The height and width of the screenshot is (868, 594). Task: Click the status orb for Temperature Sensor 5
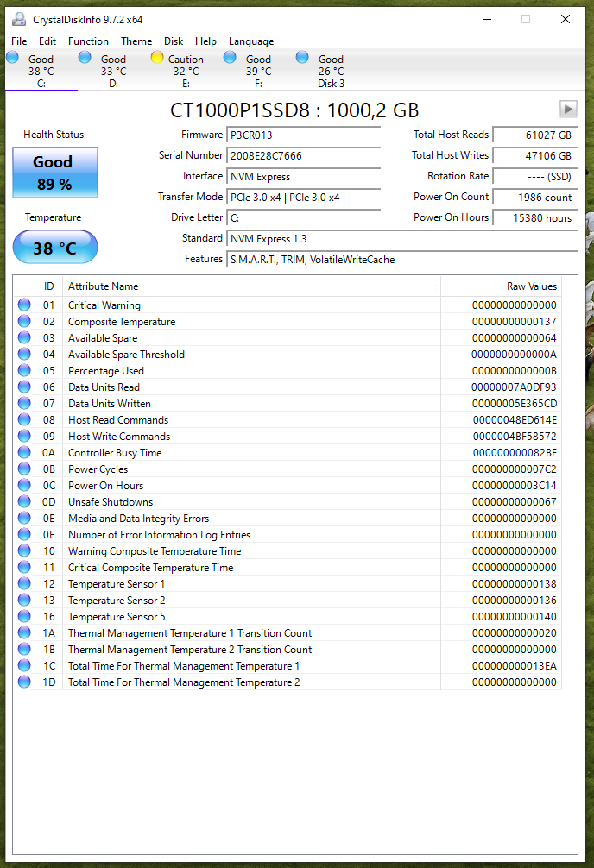(x=24, y=616)
